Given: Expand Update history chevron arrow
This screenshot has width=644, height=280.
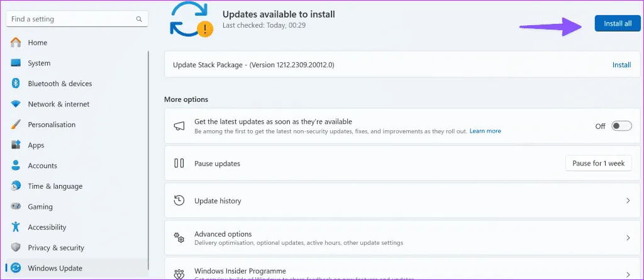Looking at the screenshot, I should [x=628, y=201].
